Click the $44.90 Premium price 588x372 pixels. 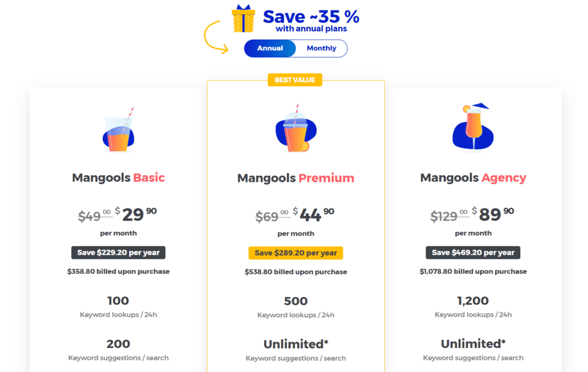(x=314, y=215)
